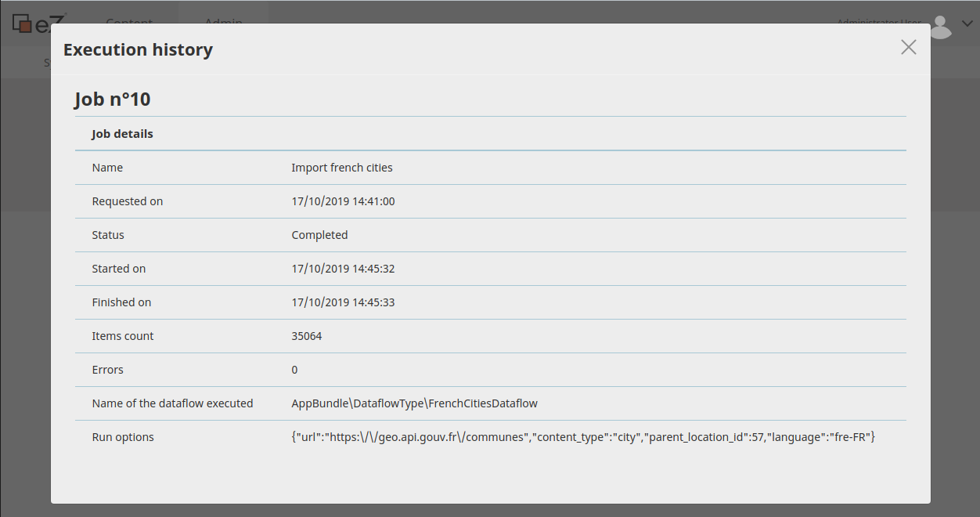Click the Run options row label

pyautogui.click(x=123, y=437)
